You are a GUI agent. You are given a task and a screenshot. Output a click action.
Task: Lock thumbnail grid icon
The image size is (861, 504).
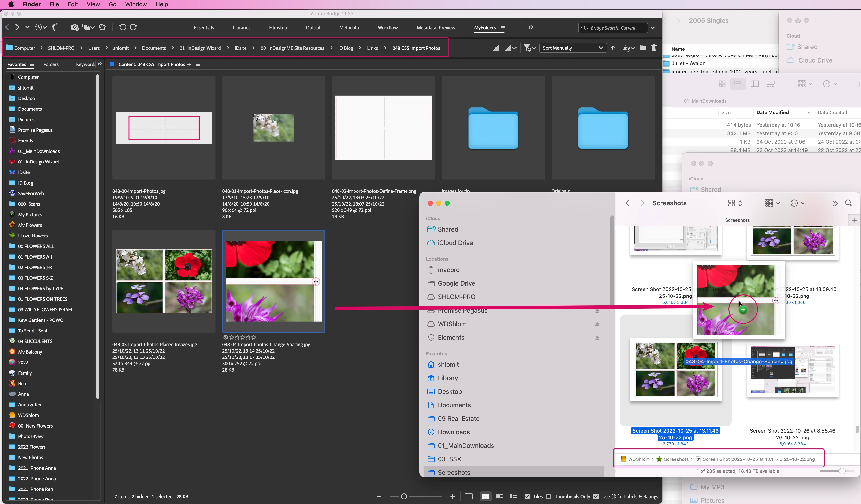[x=468, y=496]
